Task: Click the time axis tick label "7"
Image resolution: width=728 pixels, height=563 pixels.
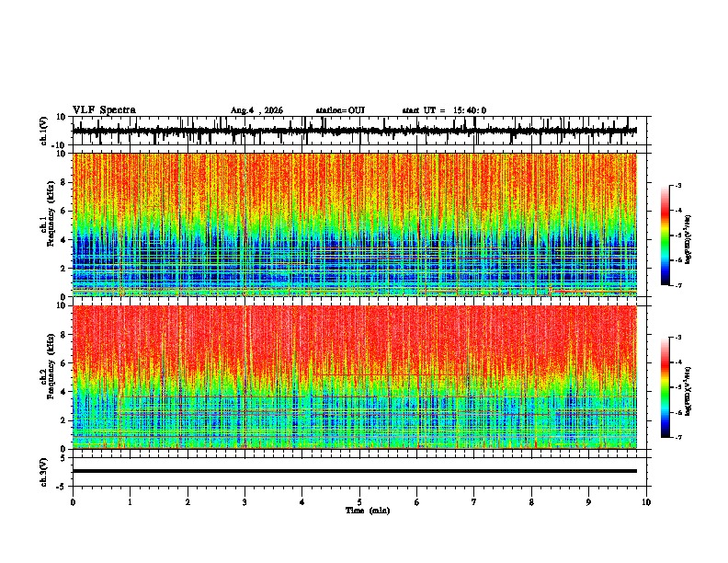Action: [x=474, y=502]
